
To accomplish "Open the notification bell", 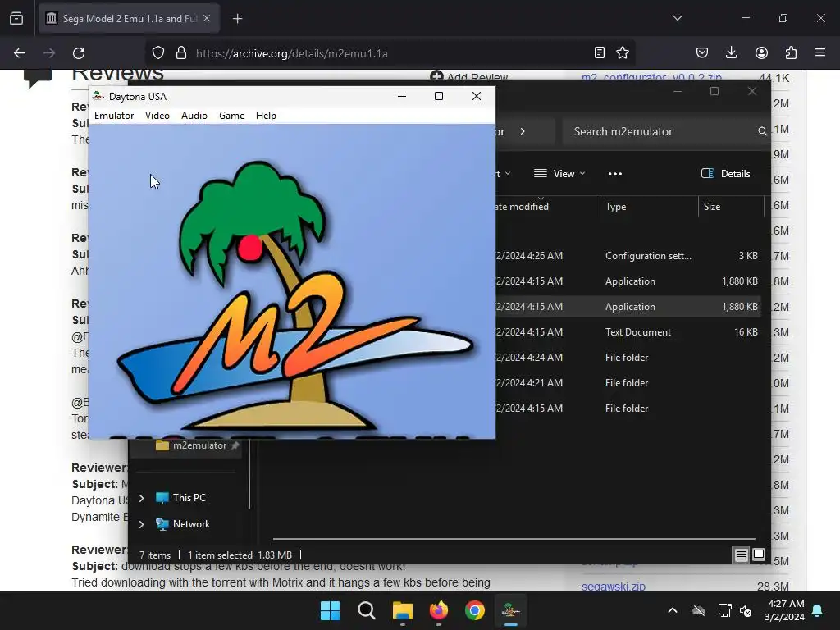I will 818,610.
